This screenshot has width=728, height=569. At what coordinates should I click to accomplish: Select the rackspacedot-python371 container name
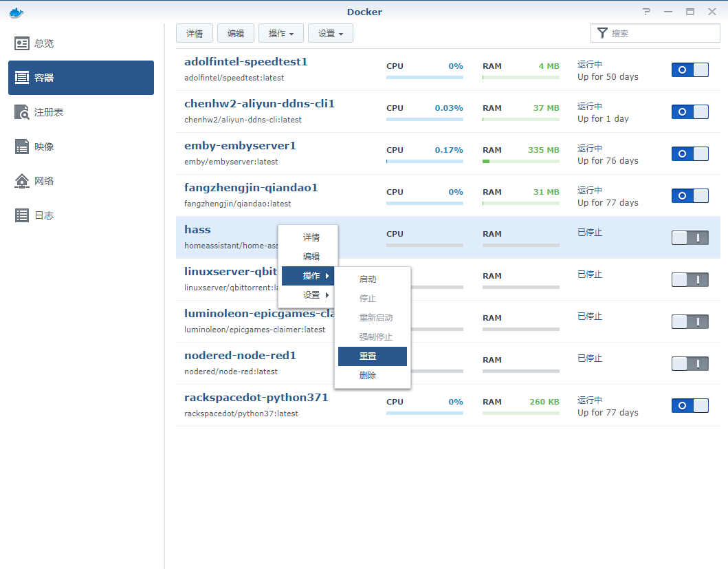256,398
